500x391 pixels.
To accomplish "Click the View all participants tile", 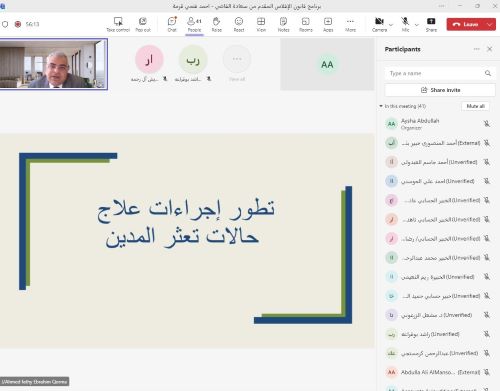I will pos(237,63).
